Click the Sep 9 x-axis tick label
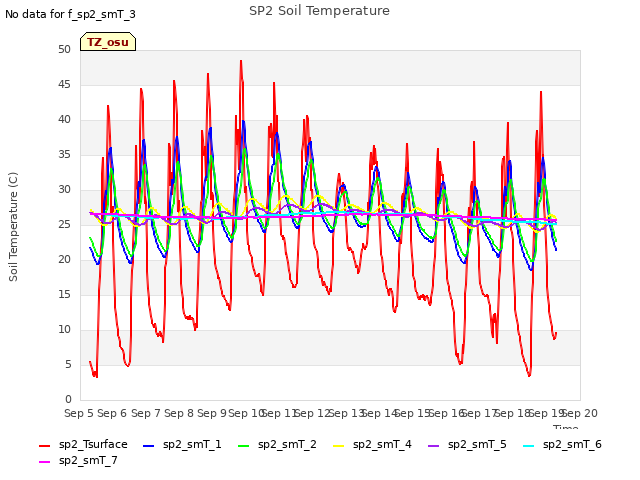640x480 pixels. [x=212, y=413]
